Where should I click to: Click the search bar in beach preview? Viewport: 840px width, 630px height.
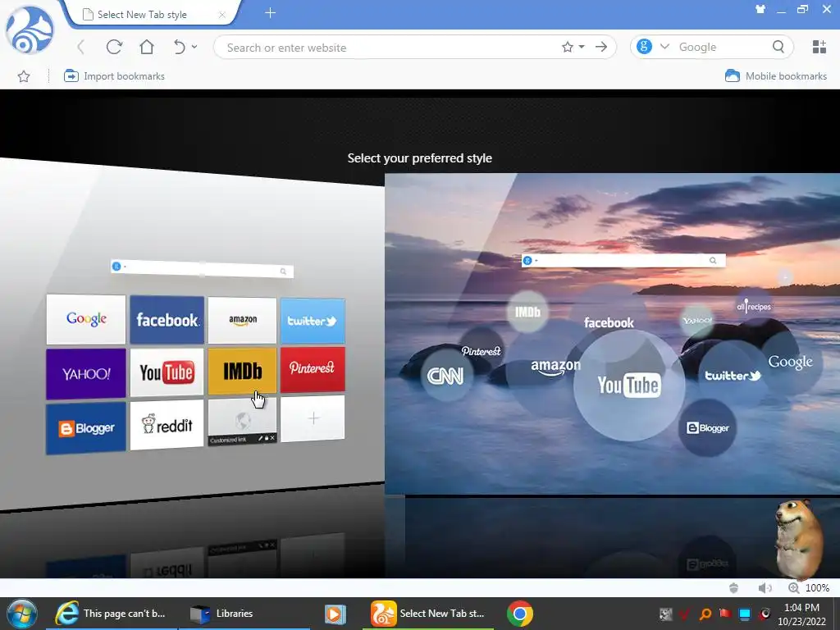click(623, 260)
